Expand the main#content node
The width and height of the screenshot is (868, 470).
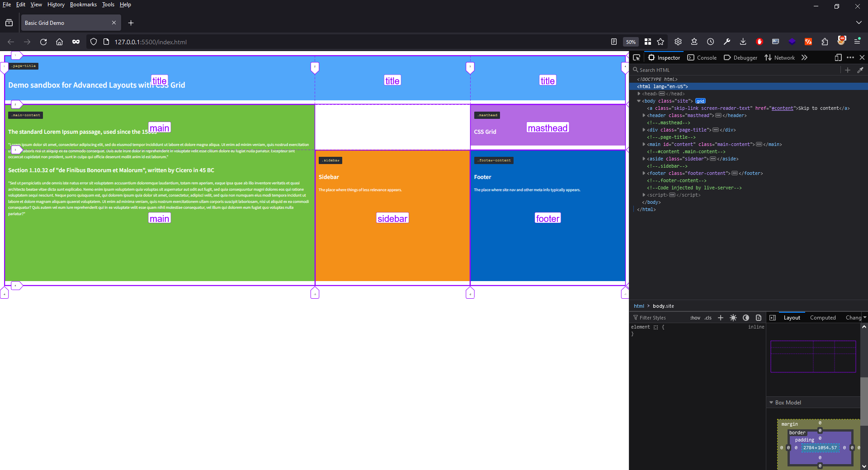(x=644, y=144)
